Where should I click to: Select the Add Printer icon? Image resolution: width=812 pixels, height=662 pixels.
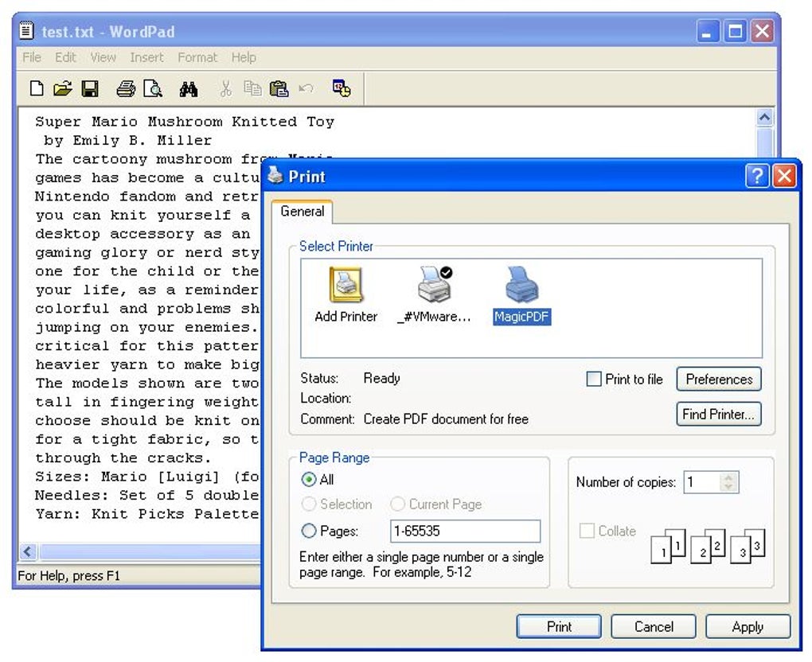346,294
